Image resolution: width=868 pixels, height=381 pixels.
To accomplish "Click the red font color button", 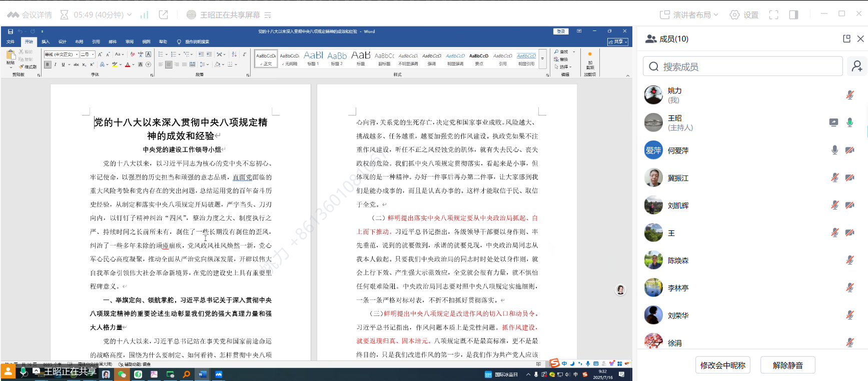I will pyautogui.click(x=128, y=64).
